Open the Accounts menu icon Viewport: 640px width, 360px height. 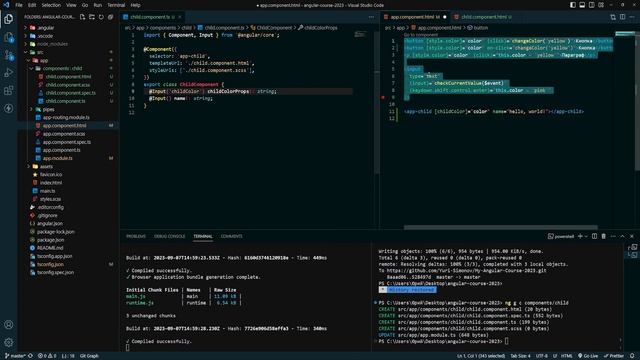point(9,325)
